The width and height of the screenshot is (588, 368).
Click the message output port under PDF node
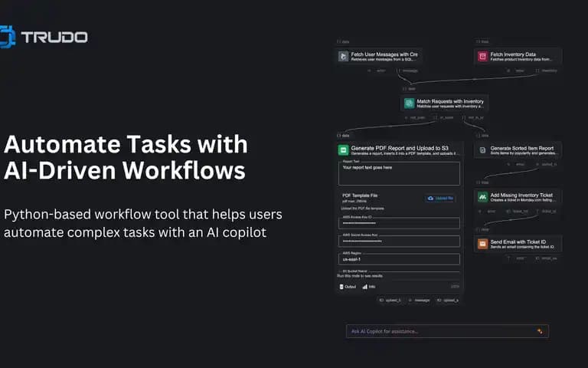[419, 300]
